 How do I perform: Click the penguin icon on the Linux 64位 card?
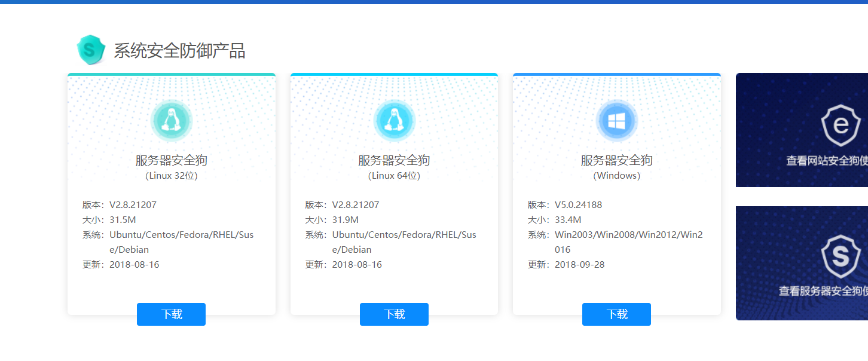pyautogui.click(x=394, y=121)
